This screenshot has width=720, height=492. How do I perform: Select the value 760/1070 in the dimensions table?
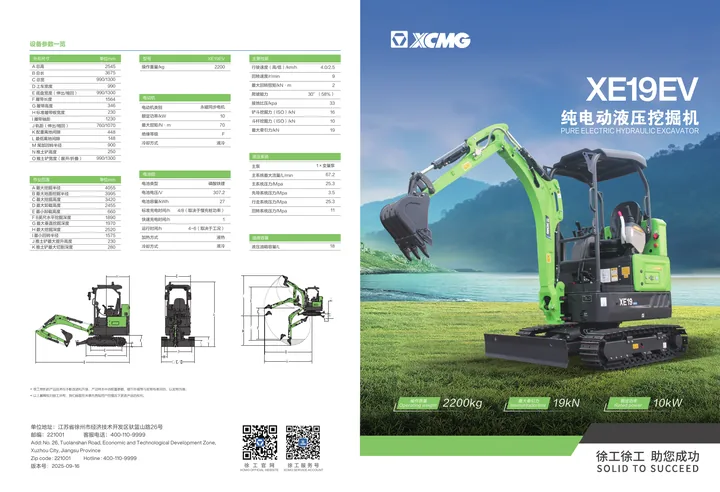(x=106, y=125)
